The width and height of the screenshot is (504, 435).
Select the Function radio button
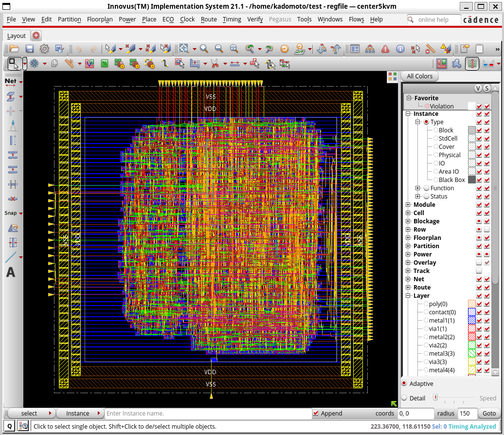coord(426,188)
